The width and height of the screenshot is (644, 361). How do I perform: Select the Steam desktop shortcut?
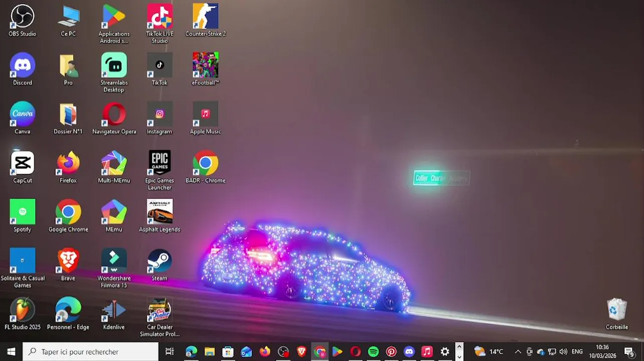coord(159,265)
